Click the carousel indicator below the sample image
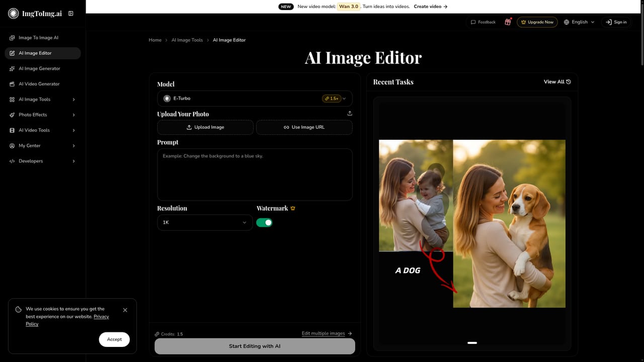 tap(472, 342)
